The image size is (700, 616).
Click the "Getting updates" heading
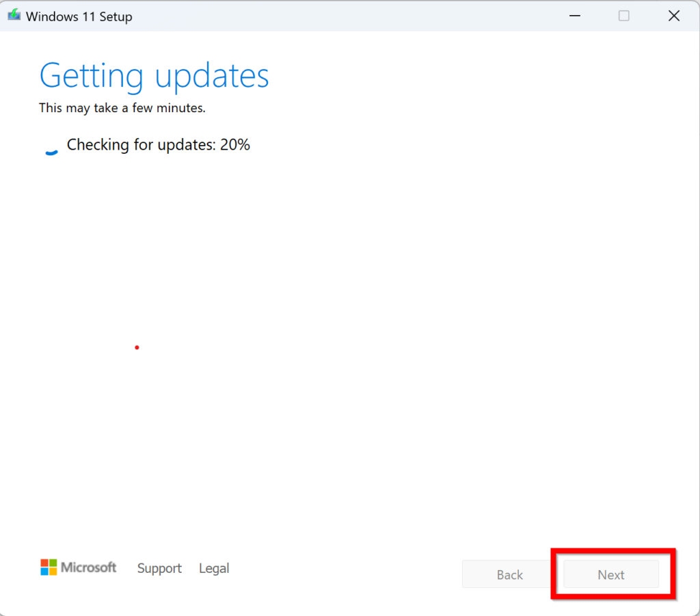coord(154,76)
